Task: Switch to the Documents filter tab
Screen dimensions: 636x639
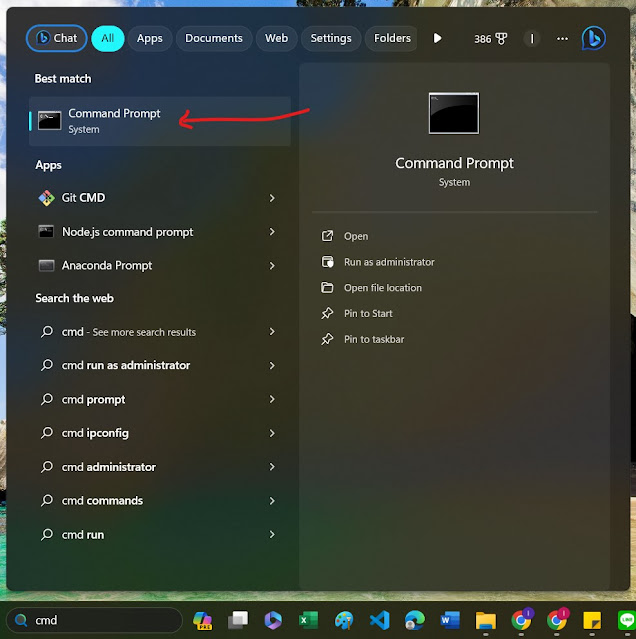Action: pyautogui.click(x=214, y=38)
